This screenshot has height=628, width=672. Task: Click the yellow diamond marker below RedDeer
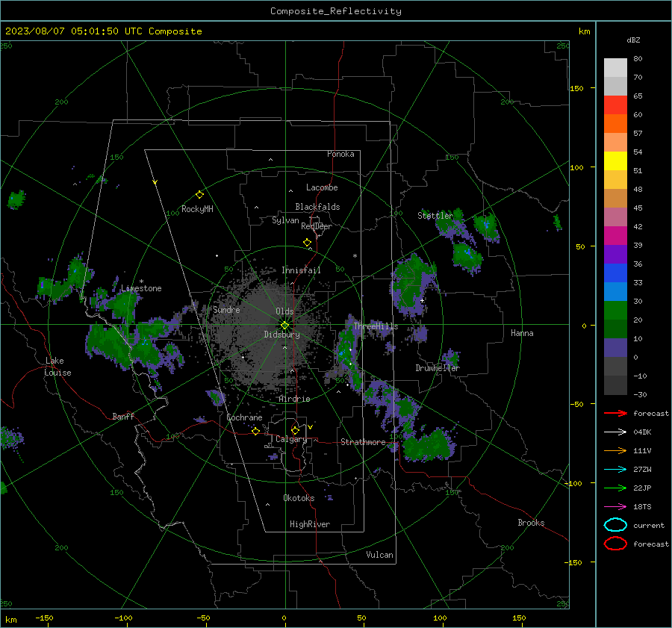[x=307, y=243]
